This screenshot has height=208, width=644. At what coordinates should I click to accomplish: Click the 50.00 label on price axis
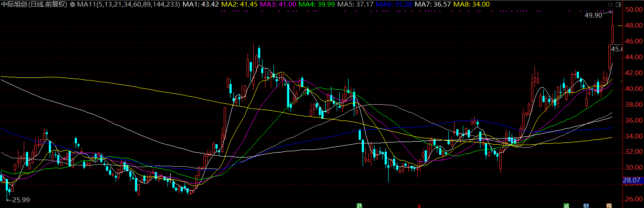pos(632,10)
